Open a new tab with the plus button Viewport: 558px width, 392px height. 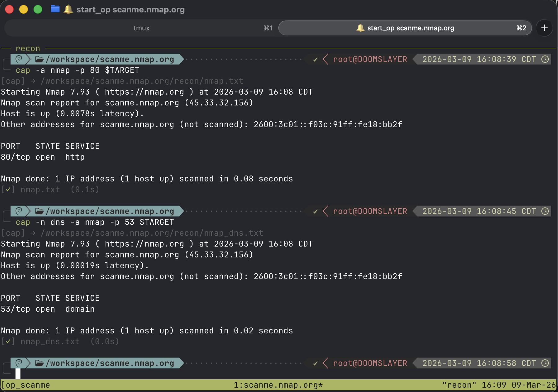(544, 28)
